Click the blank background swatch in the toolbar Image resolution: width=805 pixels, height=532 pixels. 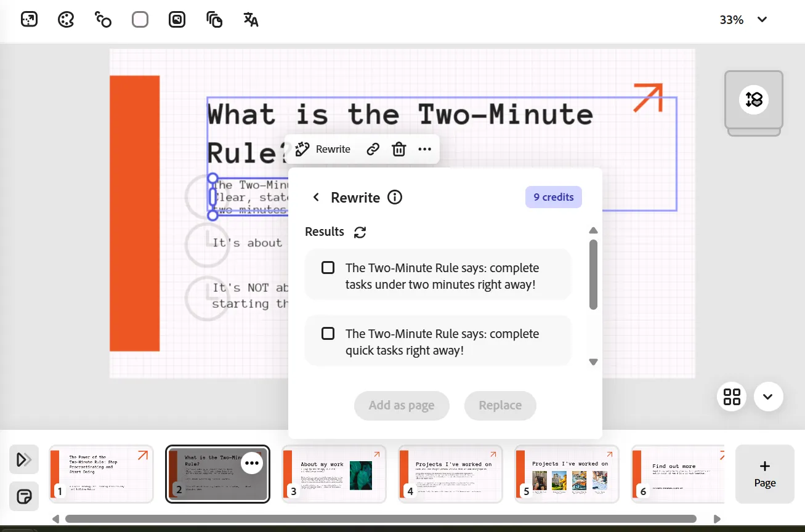point(140,19)
